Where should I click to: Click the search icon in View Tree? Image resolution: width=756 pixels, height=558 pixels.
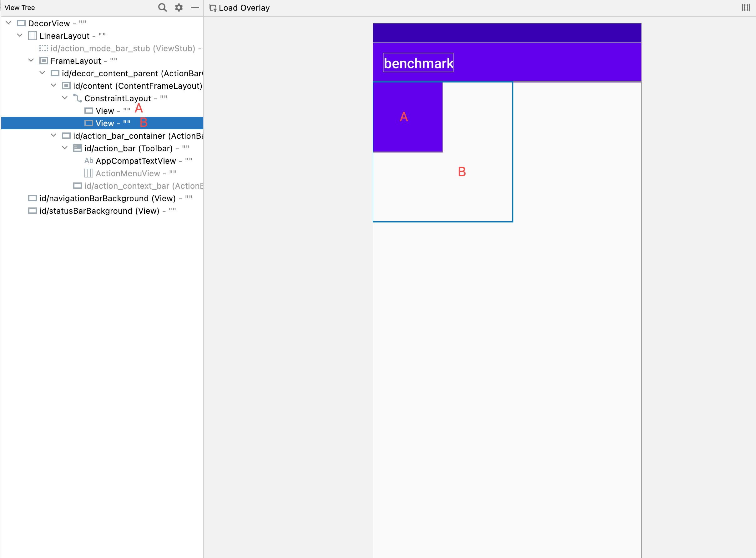162,7
